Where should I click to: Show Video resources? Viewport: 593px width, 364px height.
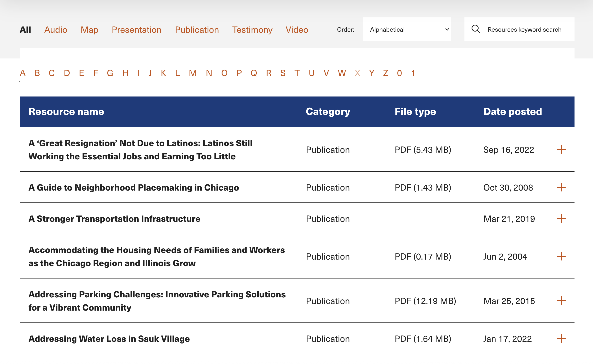point(297,30)
